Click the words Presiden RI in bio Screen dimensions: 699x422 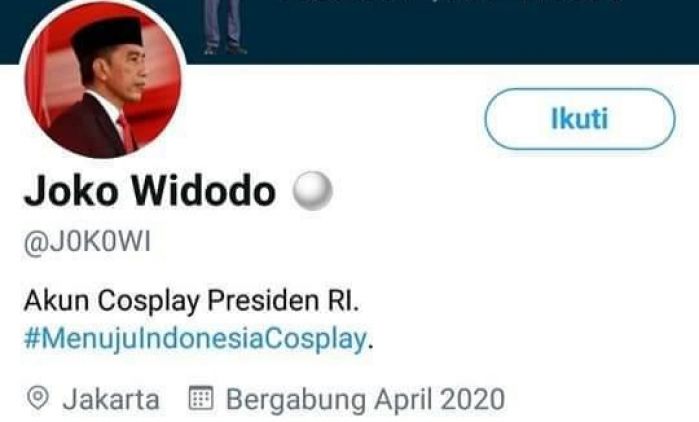[284, 301]
